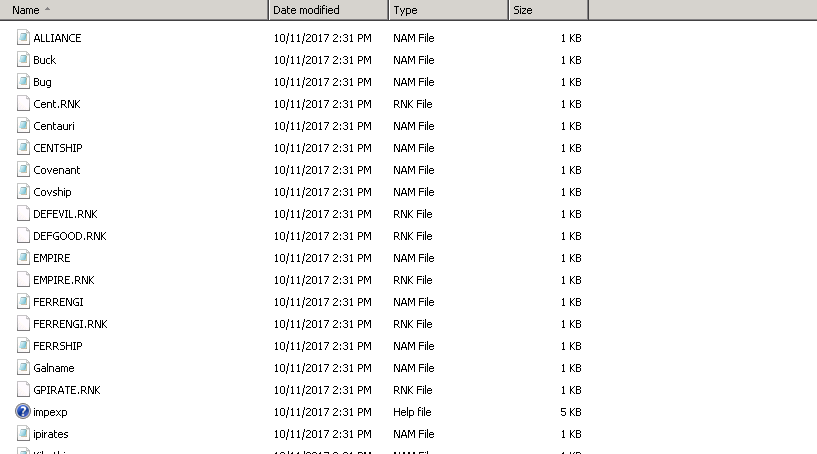817x454 pixels.
Task: Sort files by Name column header
Action: coord(134,10)
